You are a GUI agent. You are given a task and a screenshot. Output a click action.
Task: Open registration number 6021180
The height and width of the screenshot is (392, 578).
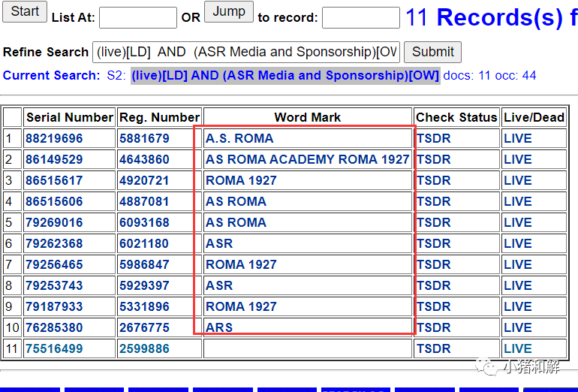(144, 243)
